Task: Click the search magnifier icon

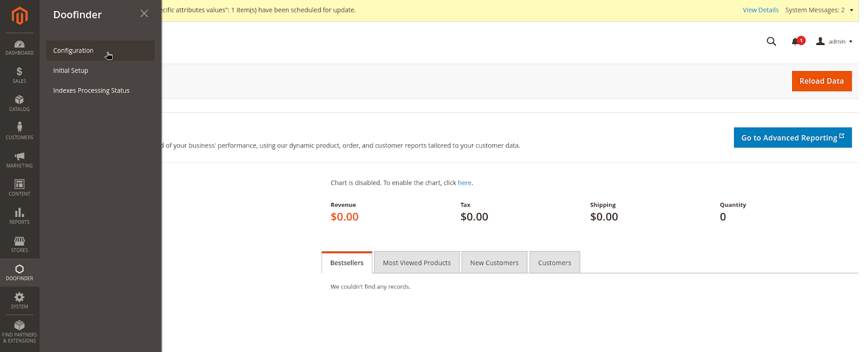Action: point(771,41)
